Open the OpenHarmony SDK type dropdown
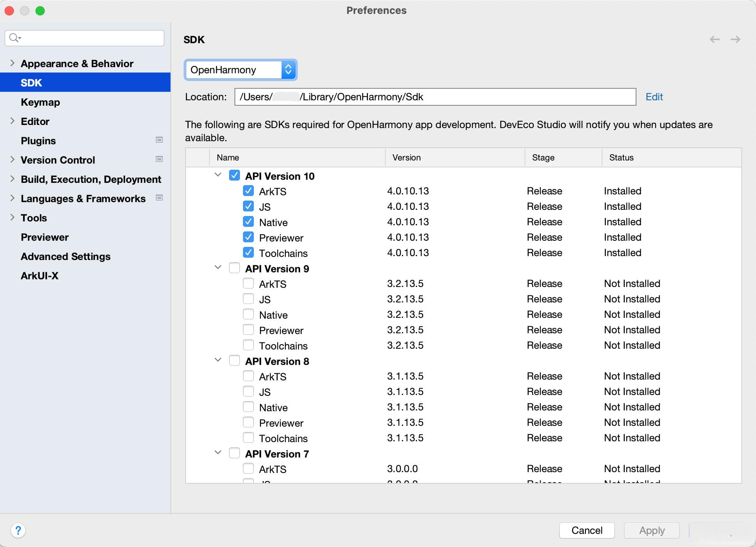 (241, 70)
